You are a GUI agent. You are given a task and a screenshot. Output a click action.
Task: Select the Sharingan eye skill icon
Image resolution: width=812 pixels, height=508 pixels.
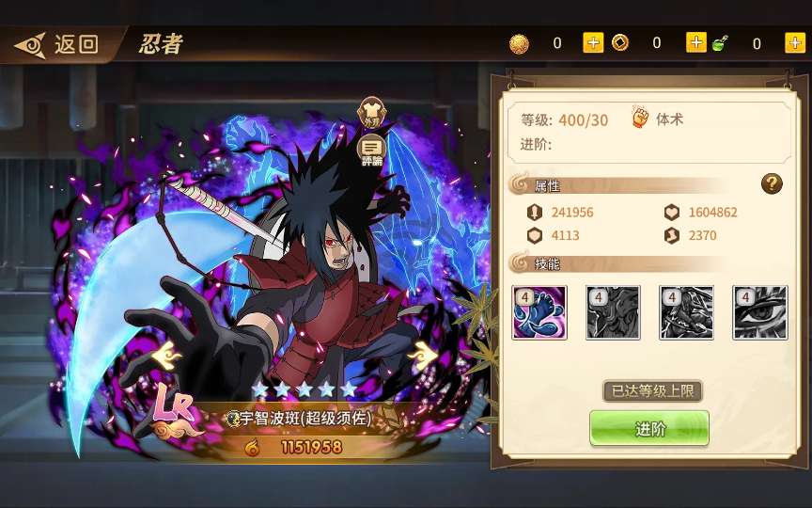pos(759,312)
